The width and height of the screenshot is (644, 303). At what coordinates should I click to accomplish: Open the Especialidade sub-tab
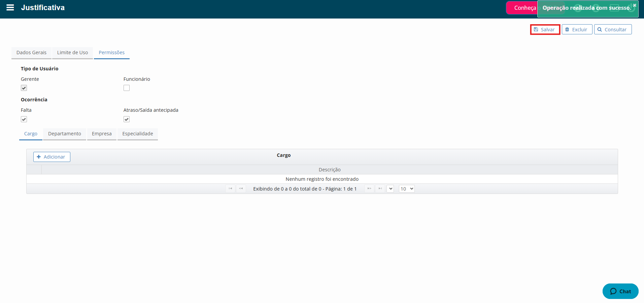[138, 134]
